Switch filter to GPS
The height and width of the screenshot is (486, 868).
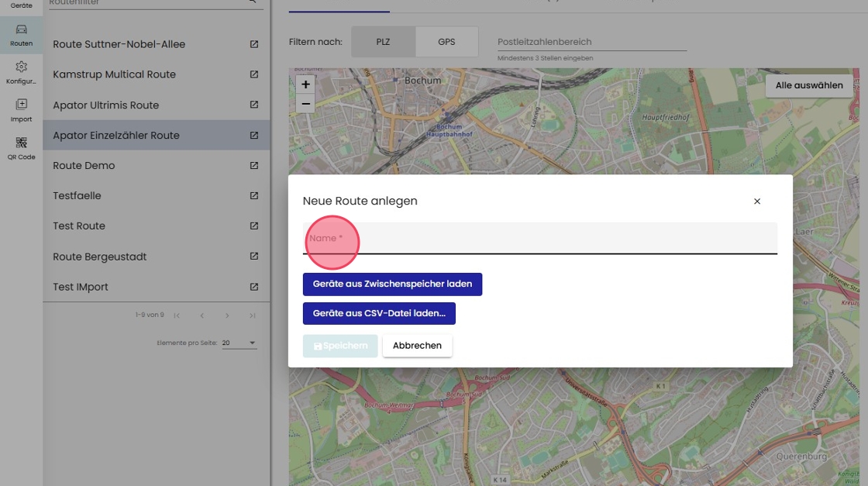446,42
